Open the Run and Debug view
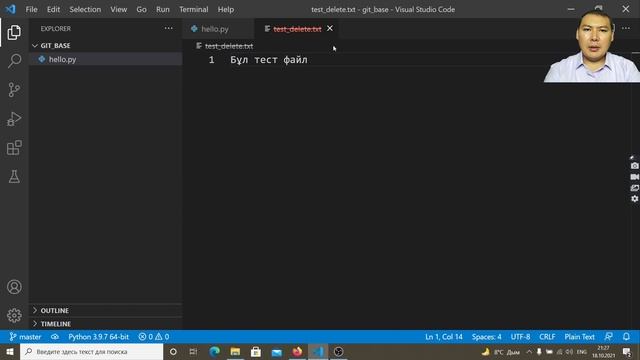 14,119
